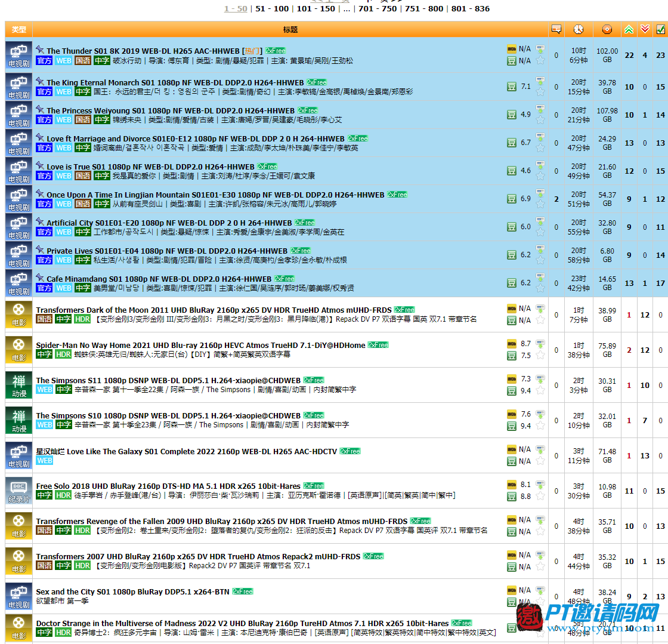Viewport: 668px width, 644px height.
Task: View 22 seeders of The Thunder S01
Action: coord(629,56)
